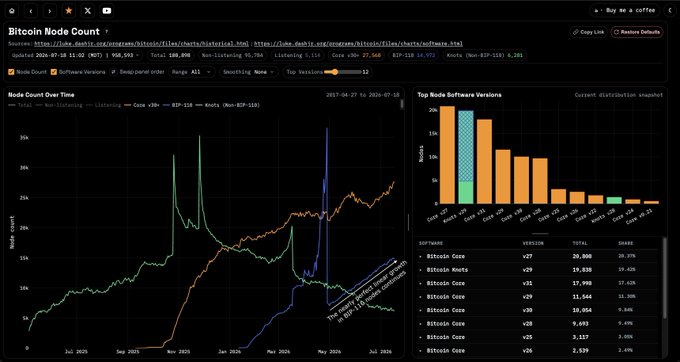Screen dimensions: 680x362
Task: Click the Knots v29 hatched bar segment
Action: 466,146
